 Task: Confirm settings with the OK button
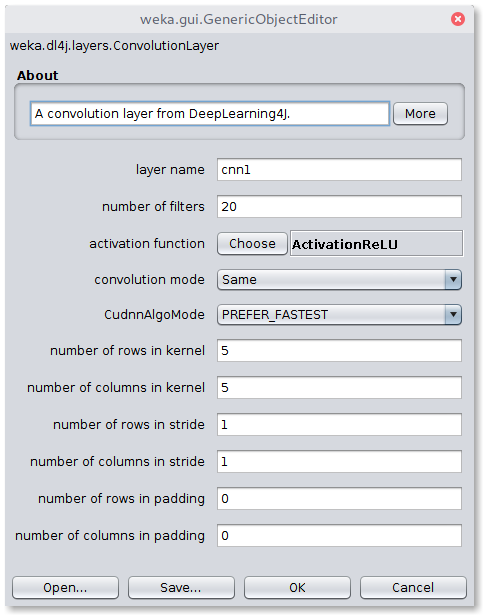click(297, 588)
